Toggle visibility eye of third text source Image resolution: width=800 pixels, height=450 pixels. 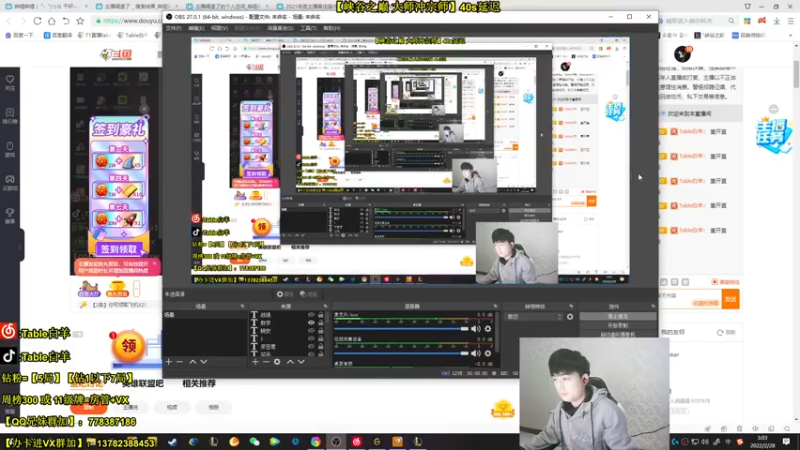tap(311, 331)
